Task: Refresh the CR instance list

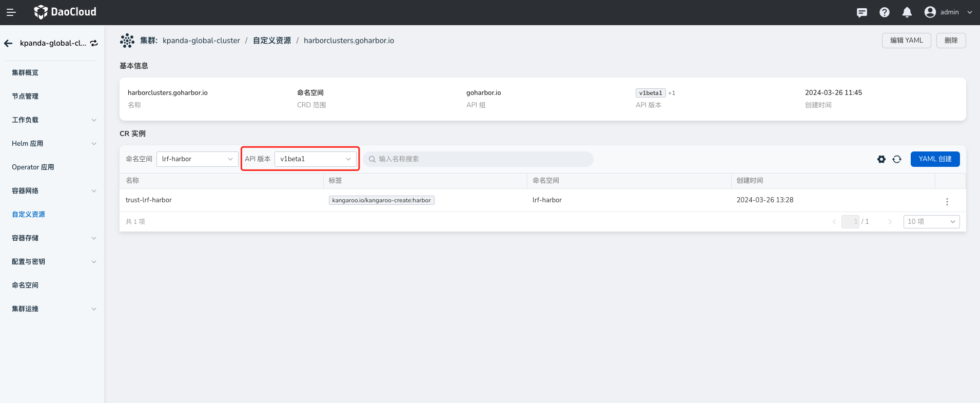Action: (x=897, y=159)
